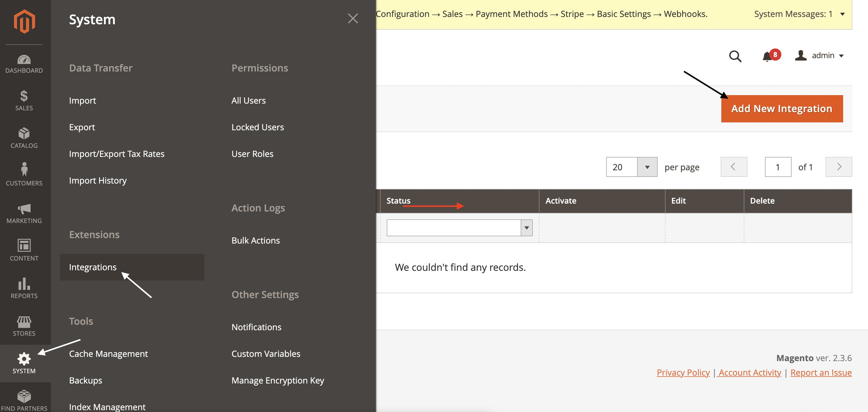
Task: Open the notifications bell icon
Action: click(x=767, y=56)
